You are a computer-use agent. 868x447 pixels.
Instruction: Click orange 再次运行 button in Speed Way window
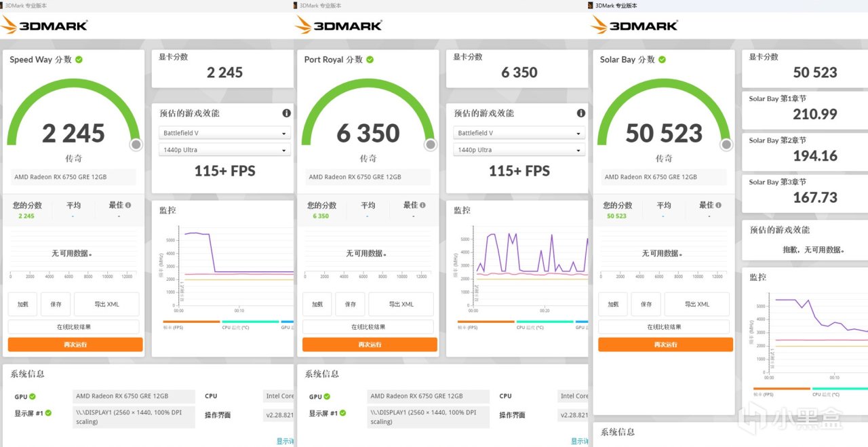pyautogui.click(x=75, y=345)
